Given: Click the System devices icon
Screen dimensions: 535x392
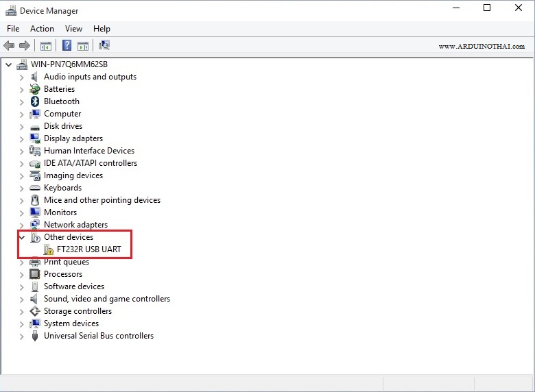Looking at the screenshot, I should [35, 323].
